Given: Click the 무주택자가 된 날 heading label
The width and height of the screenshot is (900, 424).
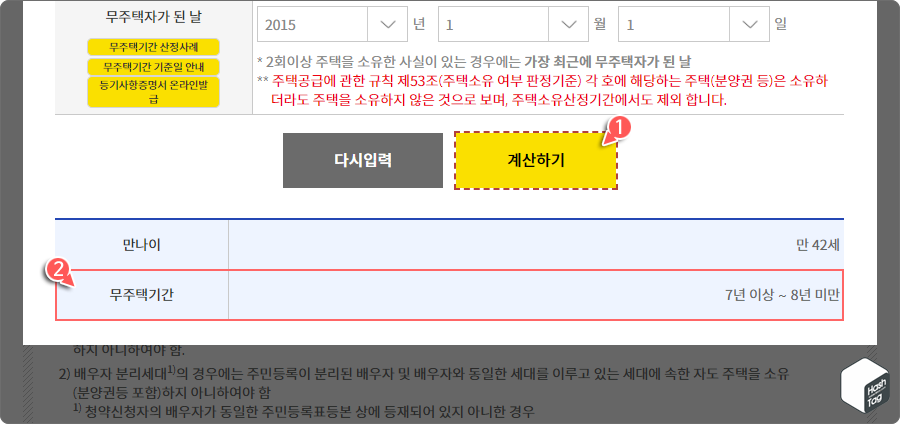Looking at the screenshot, I should click(x=153, y=17).
